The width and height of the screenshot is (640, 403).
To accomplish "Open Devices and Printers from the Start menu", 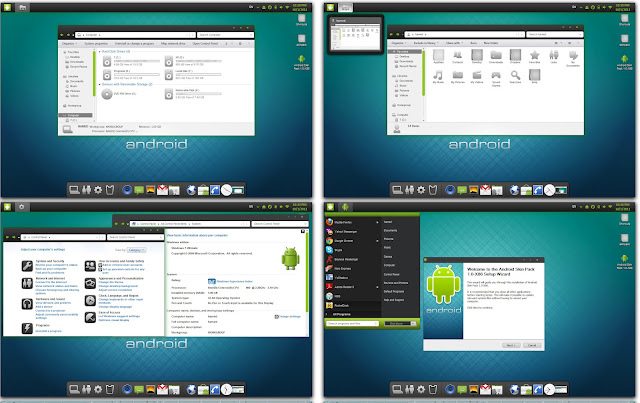I will [396, 283].
